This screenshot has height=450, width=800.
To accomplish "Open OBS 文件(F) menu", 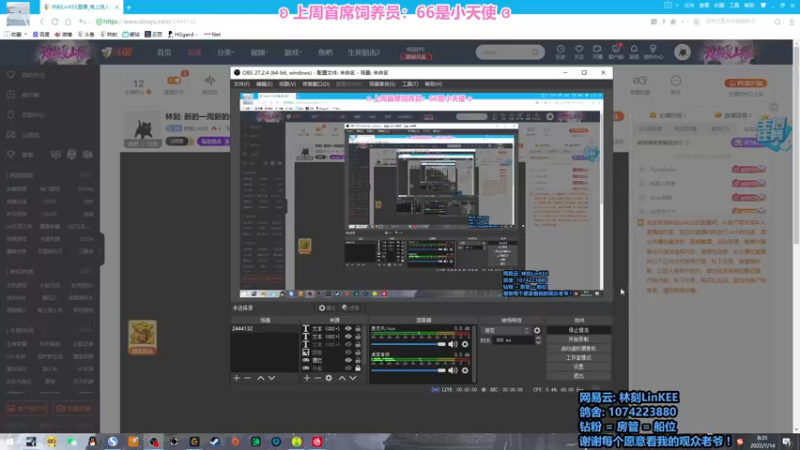I will tap(241, 84).
